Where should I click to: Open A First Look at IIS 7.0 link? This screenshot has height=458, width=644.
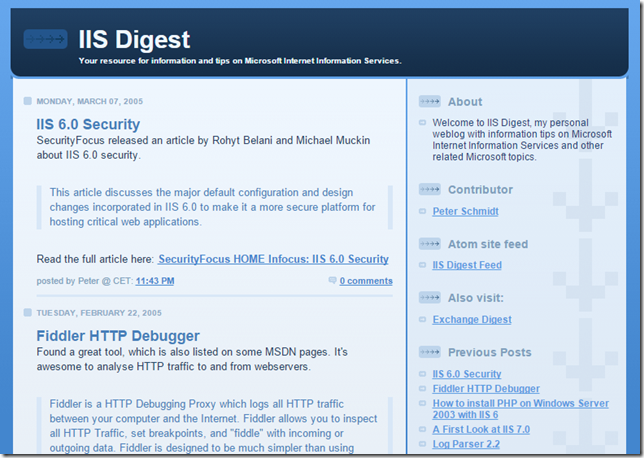pos(481,429)
